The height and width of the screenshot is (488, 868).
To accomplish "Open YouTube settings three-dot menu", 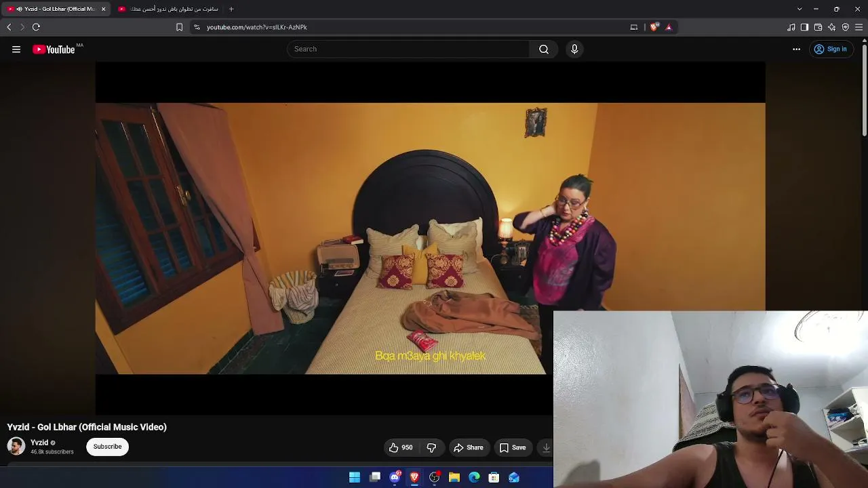I will point(797,49).
